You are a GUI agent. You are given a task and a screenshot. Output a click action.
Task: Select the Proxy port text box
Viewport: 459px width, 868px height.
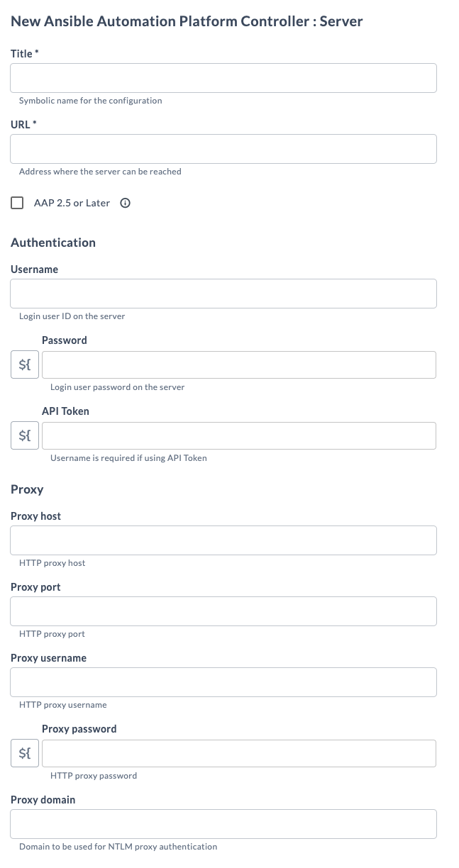[223, 611]
